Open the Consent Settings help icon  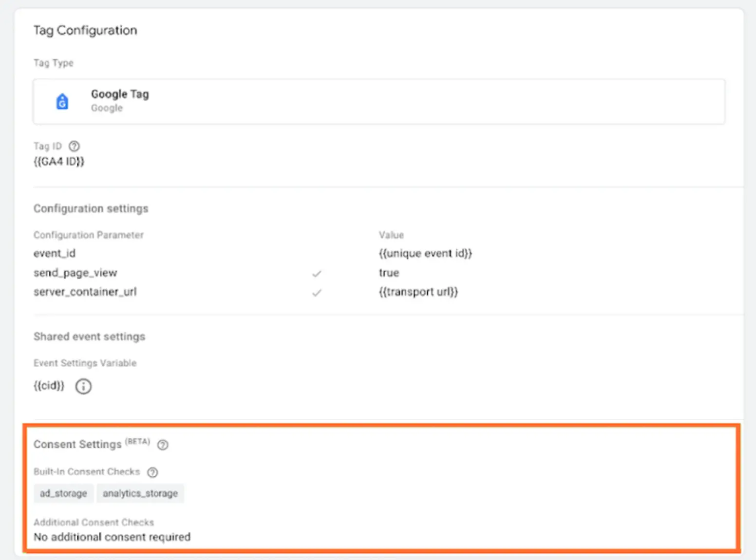[163, 445]
